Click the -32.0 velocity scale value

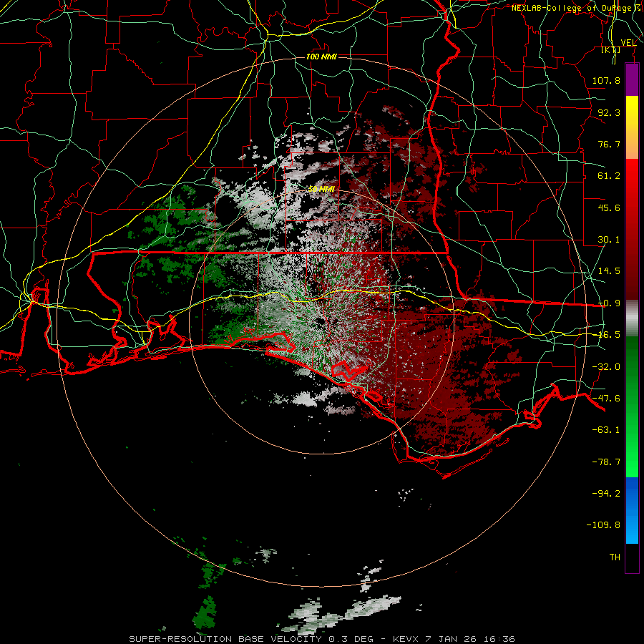(x=606, y=367)
